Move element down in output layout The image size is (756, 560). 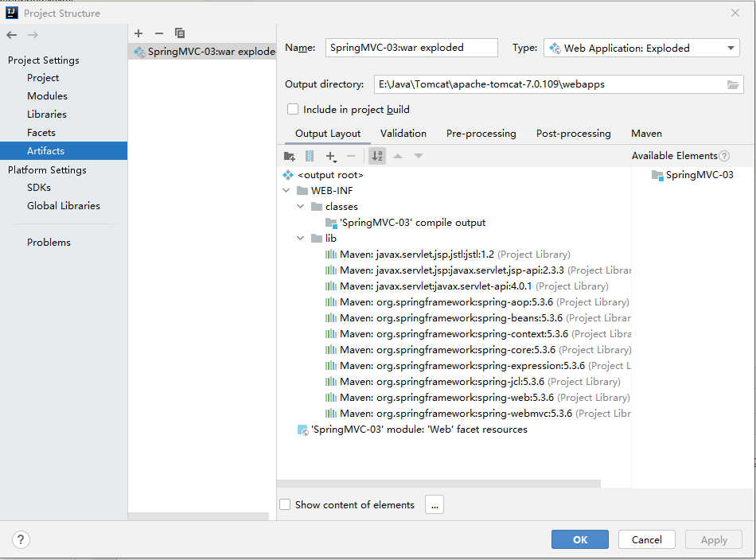point(419,156)
